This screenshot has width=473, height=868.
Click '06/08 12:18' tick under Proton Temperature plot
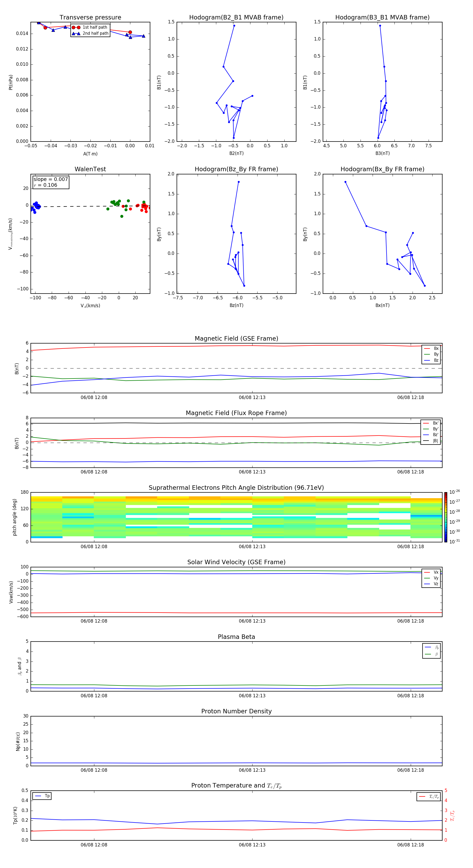click(410, 845)
